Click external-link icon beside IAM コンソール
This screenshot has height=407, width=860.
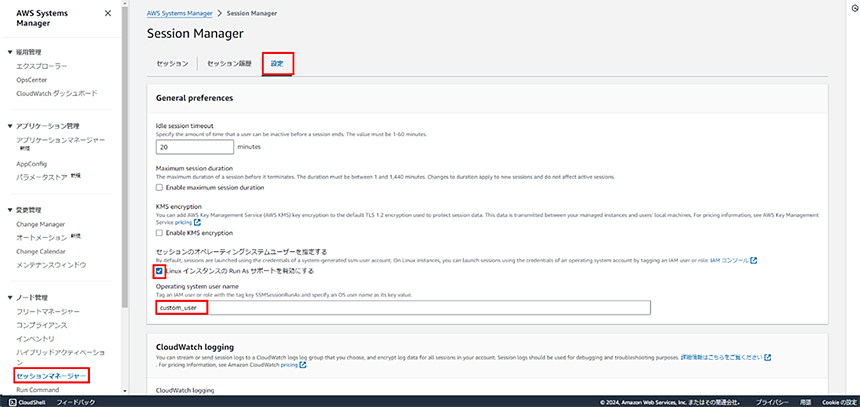(x=754, y=260)
